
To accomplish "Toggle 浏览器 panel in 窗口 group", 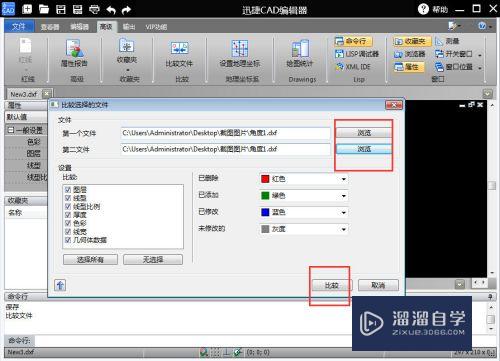I will click(x=410, y=54).
